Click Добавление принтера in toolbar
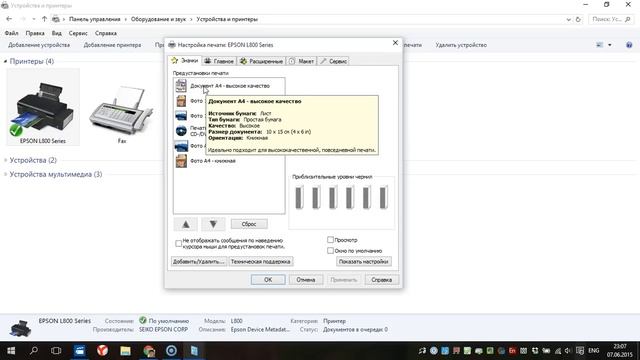Image resolution: width=640 pixels, height=360 pixels. pos(112,45)
